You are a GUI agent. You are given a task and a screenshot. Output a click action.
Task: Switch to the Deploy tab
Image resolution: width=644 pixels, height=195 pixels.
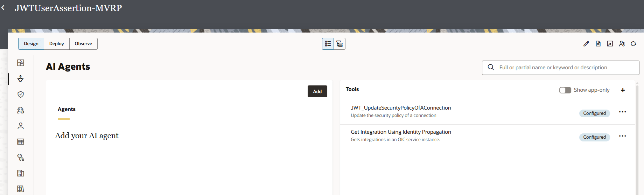[57, 44]
